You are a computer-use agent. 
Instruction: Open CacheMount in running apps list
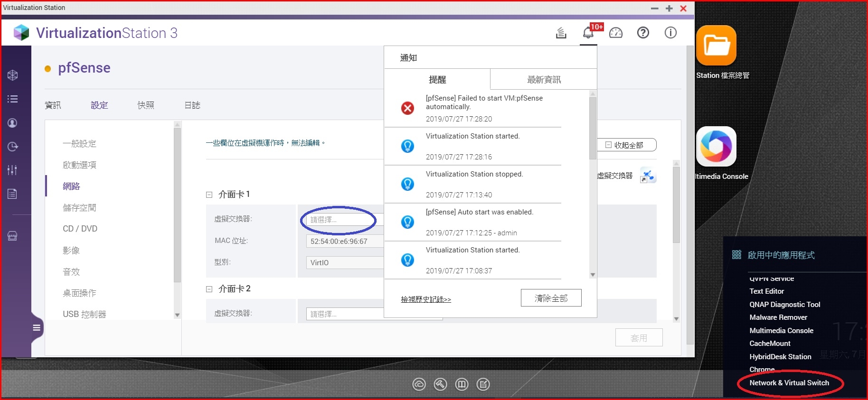(770, 344)
